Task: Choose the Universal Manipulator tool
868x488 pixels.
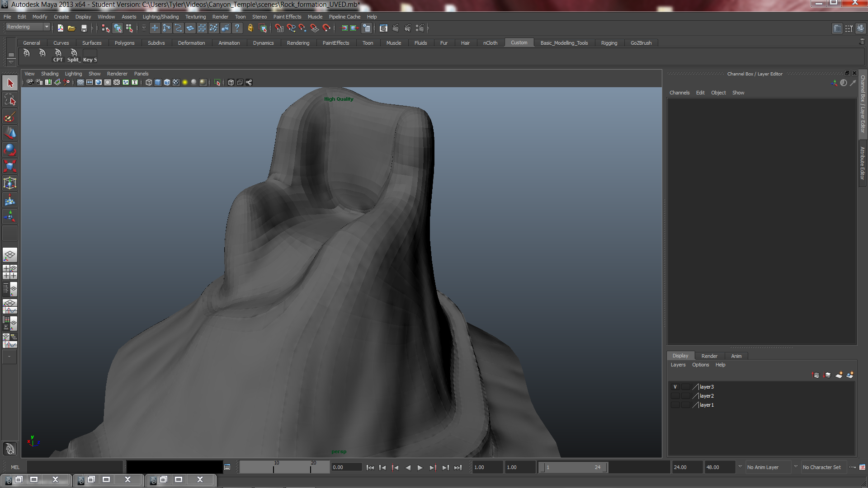Action: pyautogui.click(x=10, y=183)
